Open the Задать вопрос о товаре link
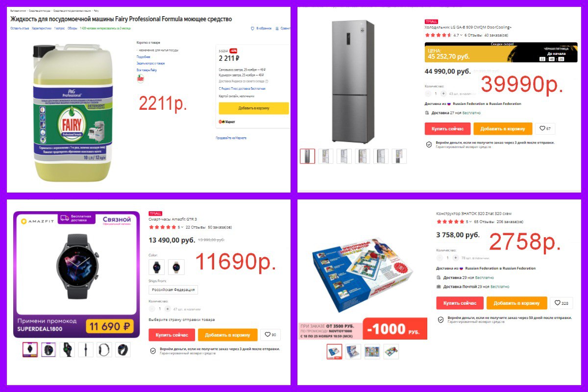Image resolution: width=588 pixels, height=392 pixels. tap(150, 64)
